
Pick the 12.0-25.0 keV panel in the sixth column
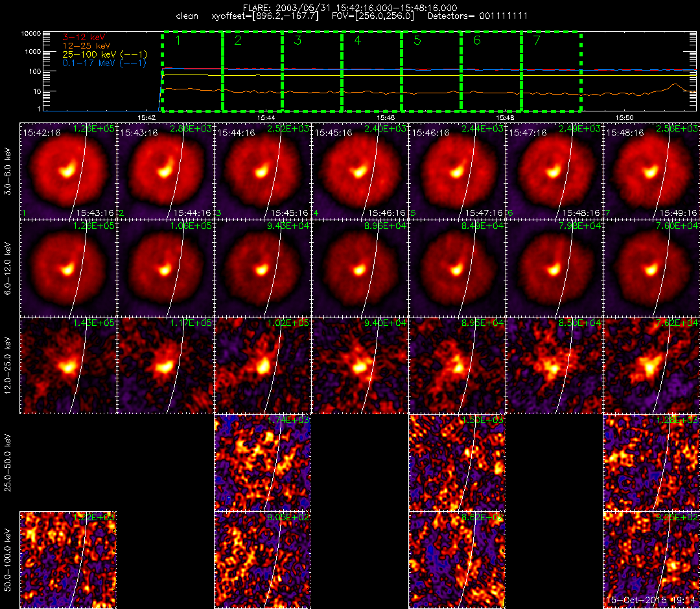554,365
